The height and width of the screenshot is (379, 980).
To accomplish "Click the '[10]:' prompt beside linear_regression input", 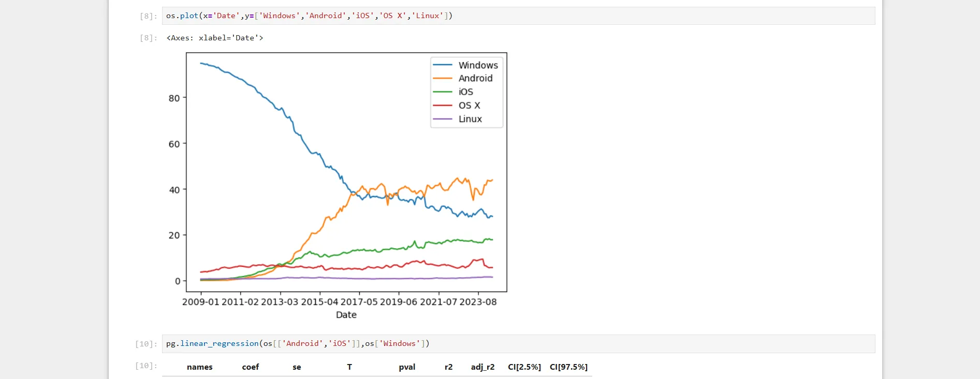I will (x=147, y=344).
